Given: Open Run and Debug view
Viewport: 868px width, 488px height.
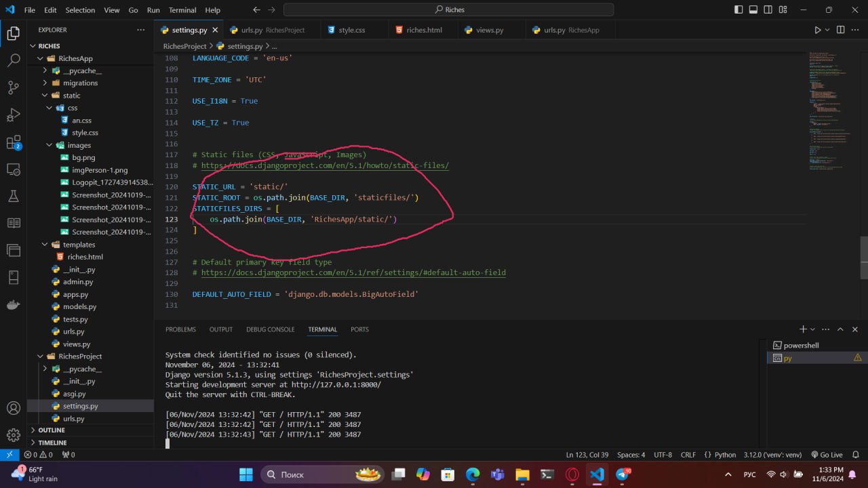Looking at the screenshot, I should [x=13, y=115].
